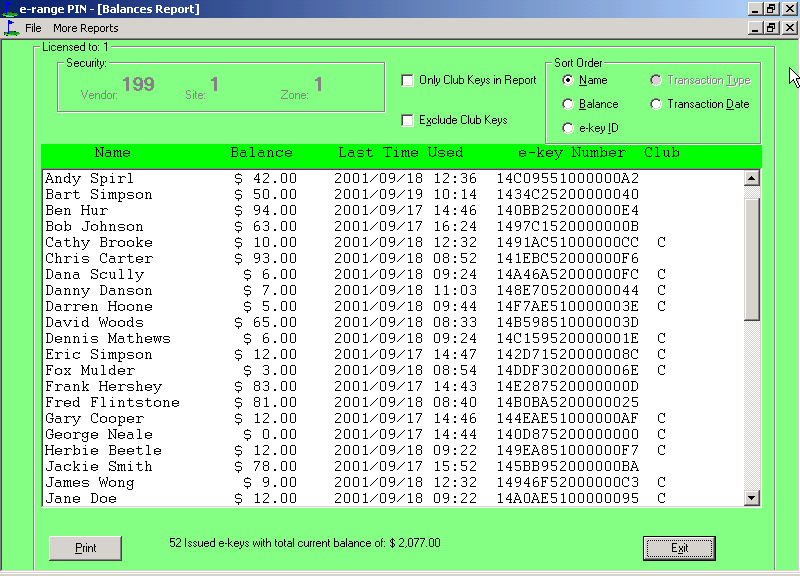Viewport: 800px width, 576px height.
Task: Sort by Transaction Date
Action: 656,104
